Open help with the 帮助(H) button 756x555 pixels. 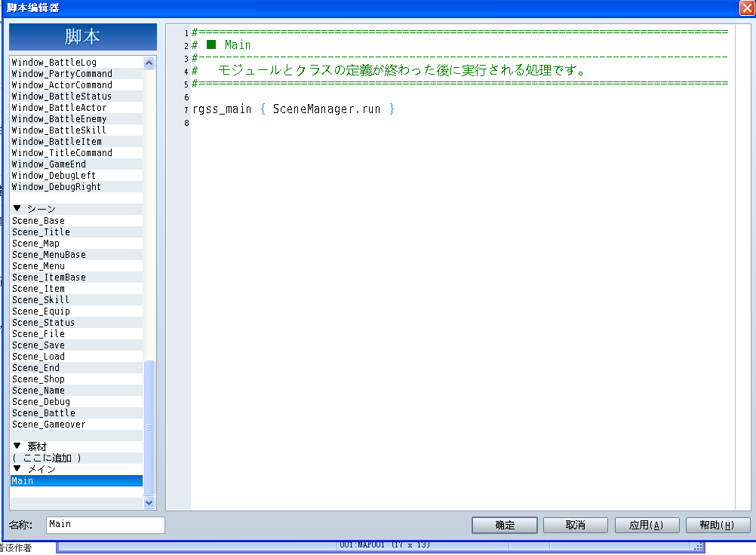pyautogui.click(x=718, y=525)
